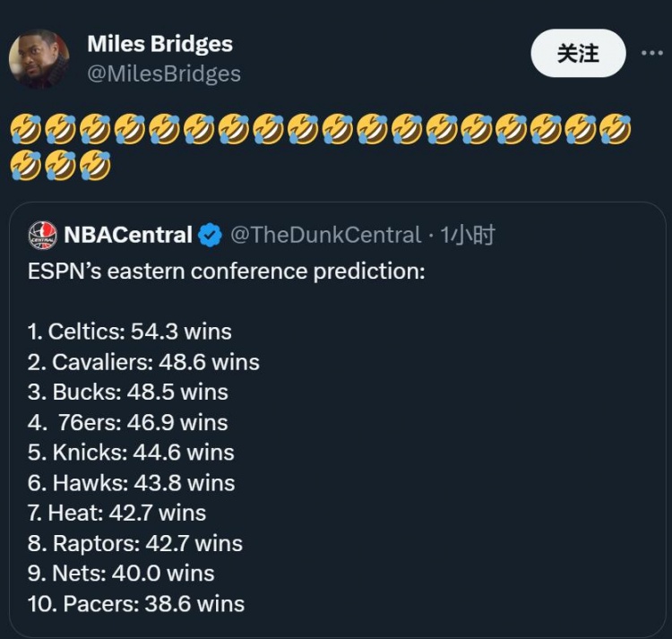Click the Pacers: 38.6 wins line
This screenshot has height=639, width=672.
[136, 603]
